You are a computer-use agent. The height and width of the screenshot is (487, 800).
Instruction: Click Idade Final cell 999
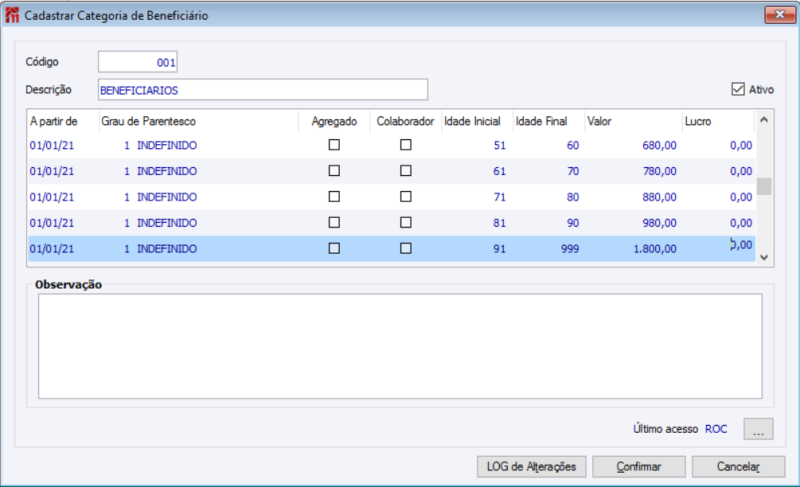point(570,249)
